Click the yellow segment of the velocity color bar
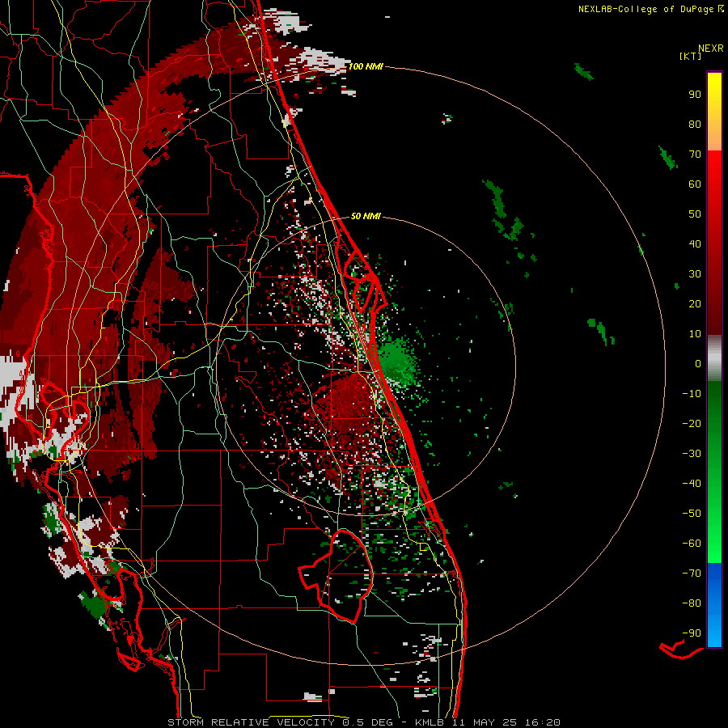 click(714, 112)
